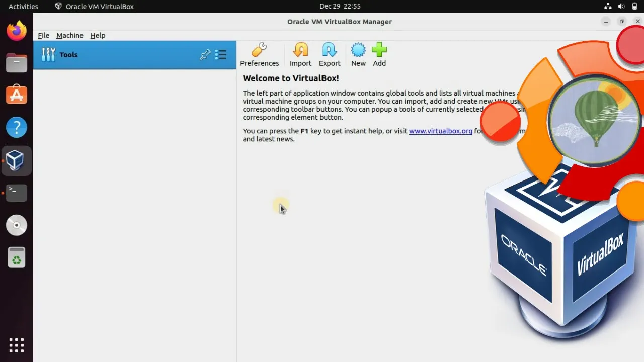Click the Export appliance icon

[330, 55]
